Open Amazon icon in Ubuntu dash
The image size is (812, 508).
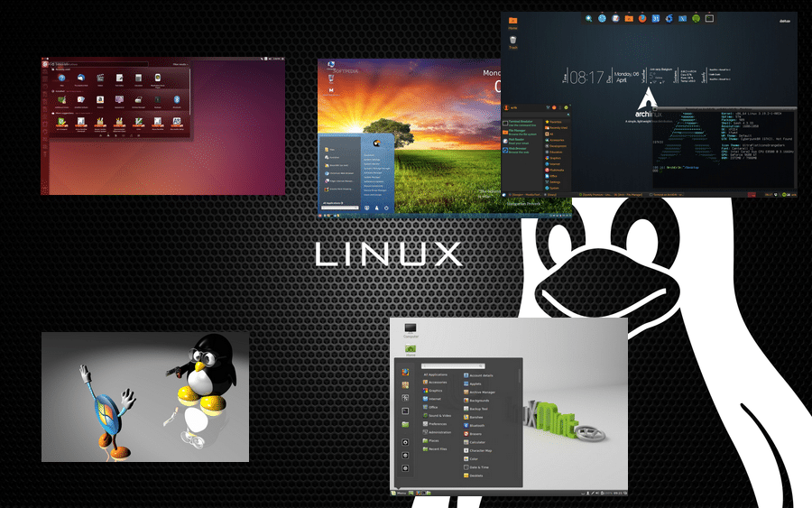tap(100, 99)
